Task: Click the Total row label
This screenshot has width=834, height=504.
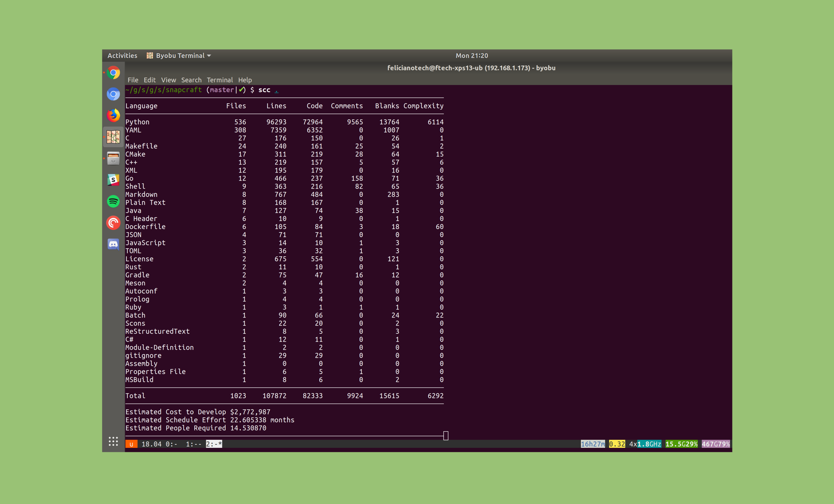Action: click(x=135, y=396)
